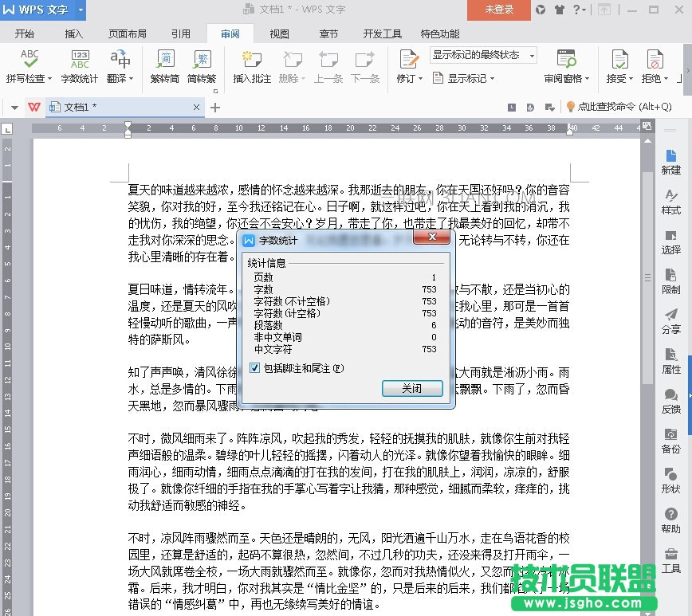Image resolution: width=692 pixels, height=616 pixels.
Task: Switch to the 页面布局 ribbon tab
Action: [128, 33]
